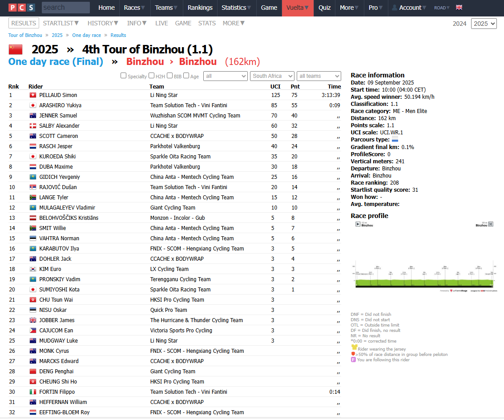The height and width of the screenshot is (420, 504).
Task: Click the China flag beside race title
Action: (15, 49)
